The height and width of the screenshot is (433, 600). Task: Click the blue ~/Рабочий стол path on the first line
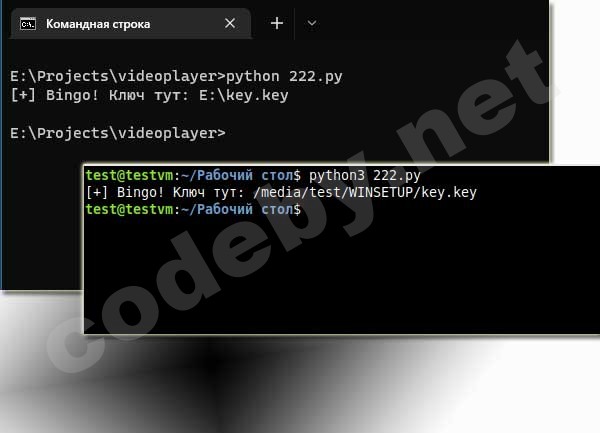[x=236, y=176]
